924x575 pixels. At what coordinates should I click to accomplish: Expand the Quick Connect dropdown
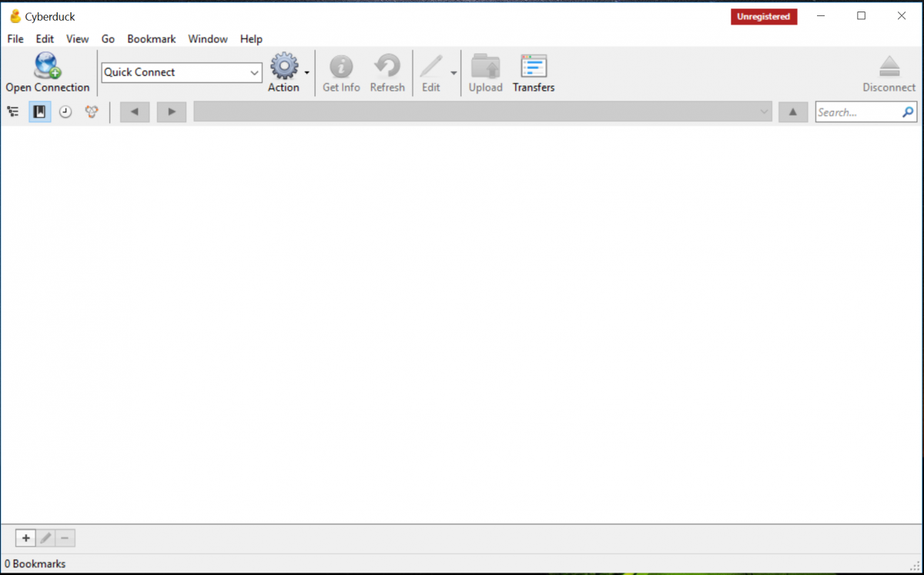[x=255, y=72]
